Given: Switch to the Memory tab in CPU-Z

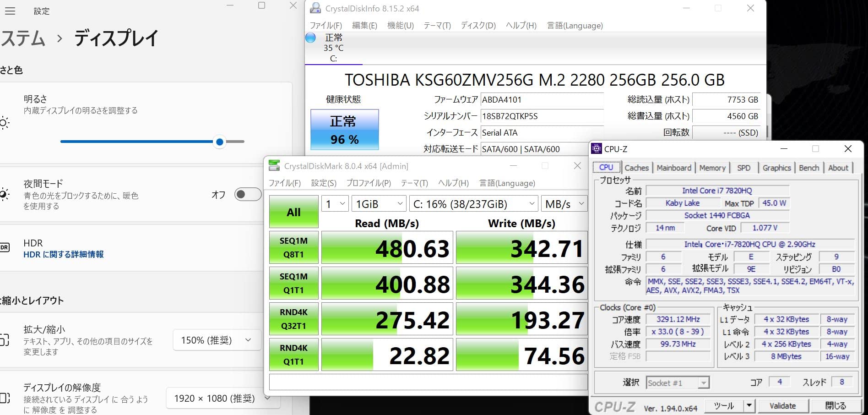Looking at the screenshot, I should pos(712,168).
